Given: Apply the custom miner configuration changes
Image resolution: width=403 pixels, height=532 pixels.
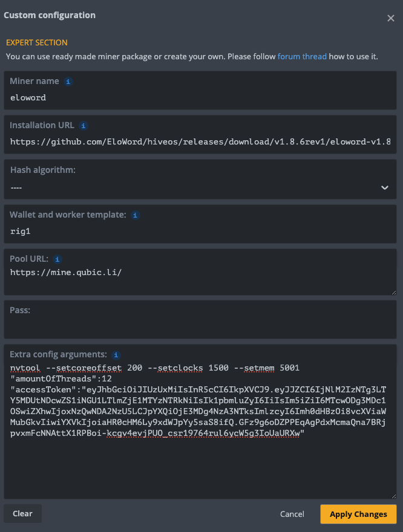Looking at the screenshot, I should pyautogui.click(x=358, y=514).
